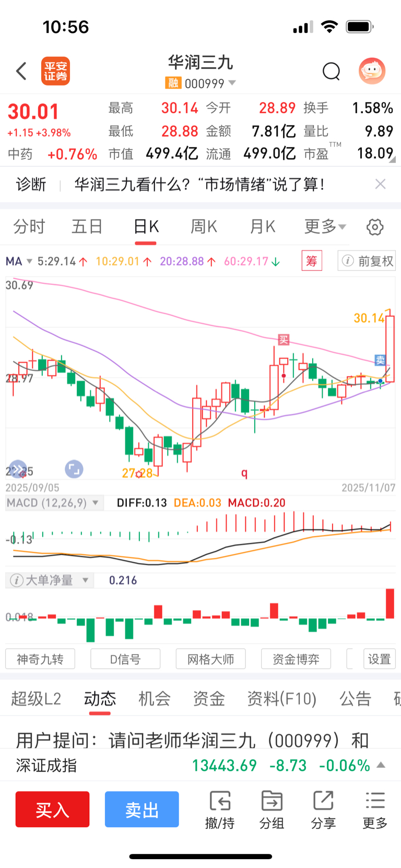
Task: Open the 资金 tab
Action: coord(209,698)
